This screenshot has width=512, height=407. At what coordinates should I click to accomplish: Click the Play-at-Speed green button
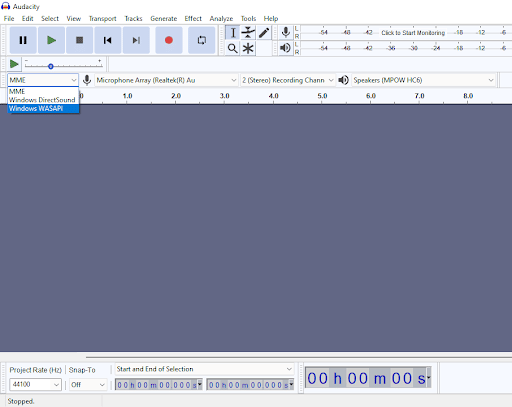[x=14, y=64]
